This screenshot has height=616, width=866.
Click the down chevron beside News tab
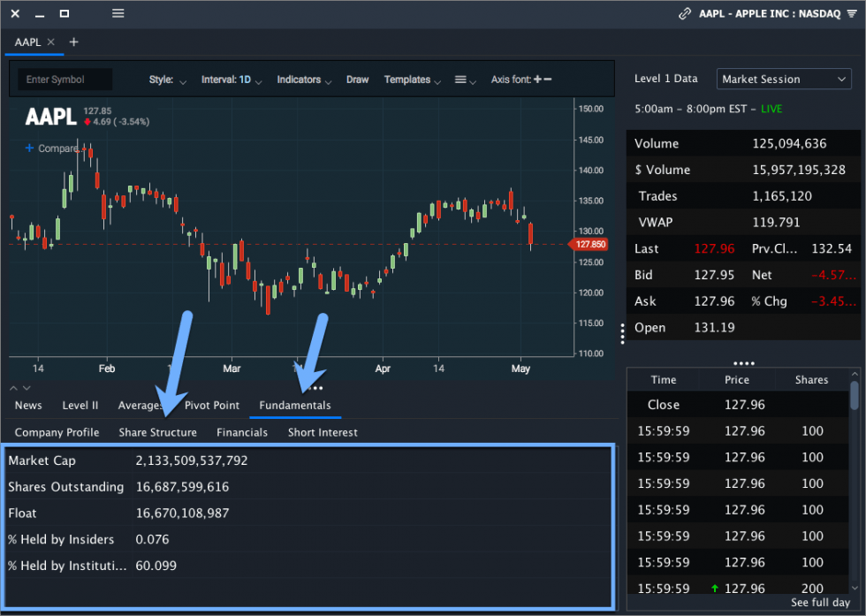(25, 387)
